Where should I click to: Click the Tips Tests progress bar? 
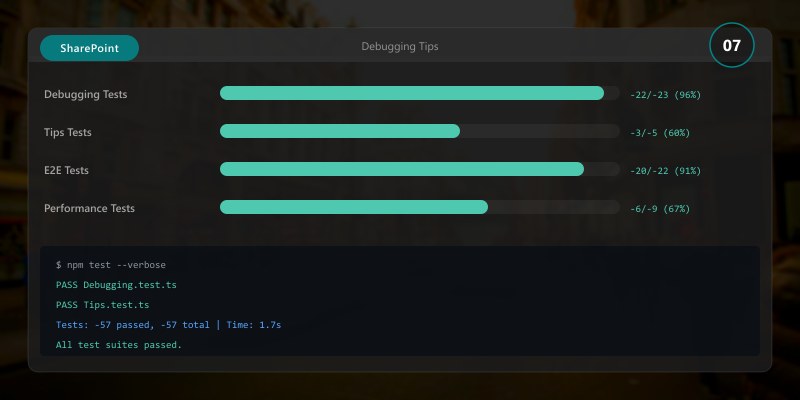[420, 131]
